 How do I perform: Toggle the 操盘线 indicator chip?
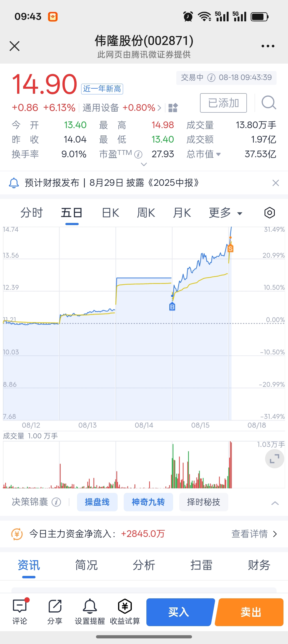97,502
